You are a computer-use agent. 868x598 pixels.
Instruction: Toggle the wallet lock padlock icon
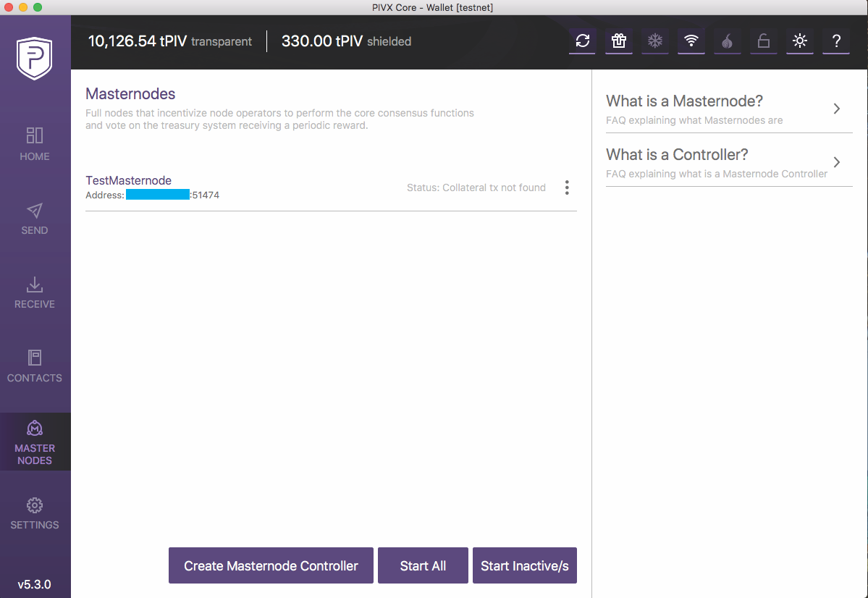tap(763, 41)
